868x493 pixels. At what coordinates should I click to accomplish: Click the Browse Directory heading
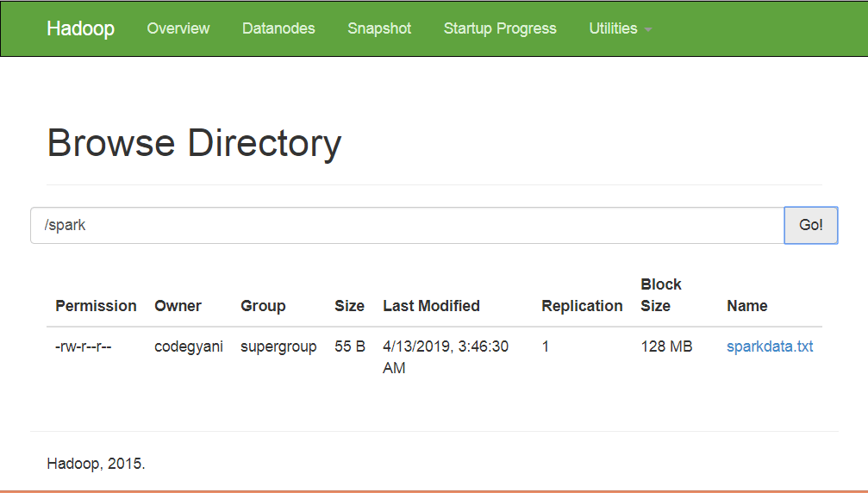194,143
